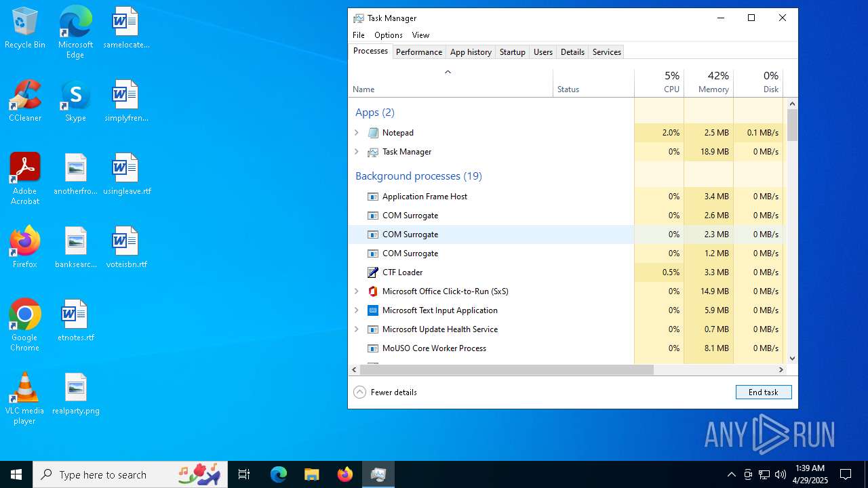Sort processes by CPU column
The width and height of the screenshot is (868, 488).
659,83
